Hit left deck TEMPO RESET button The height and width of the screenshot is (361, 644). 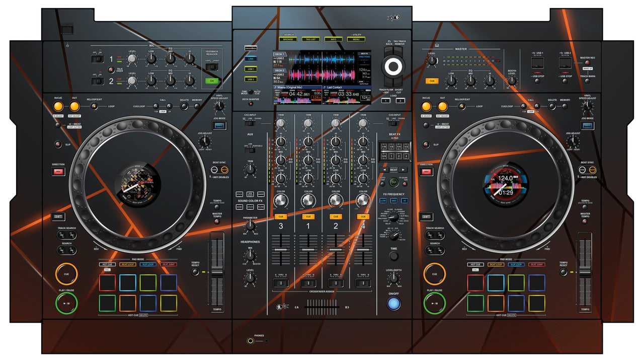point(195,271)
